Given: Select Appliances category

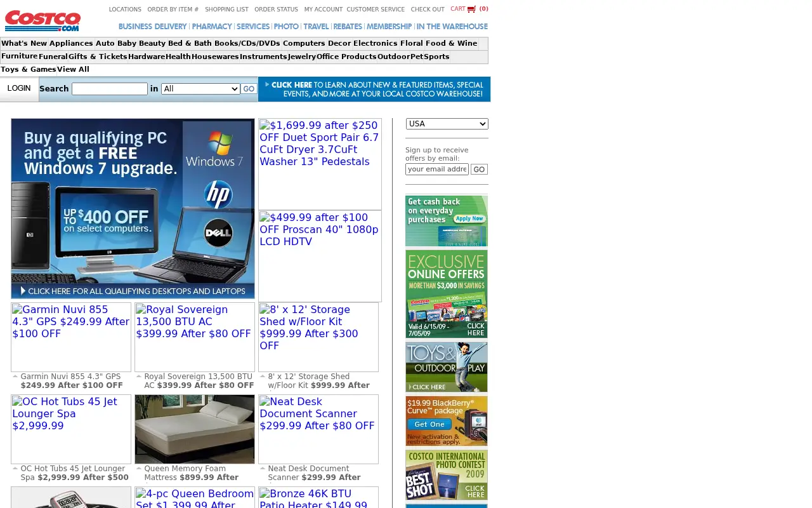Looking at the screenshot, I should (x=71, y=44).
